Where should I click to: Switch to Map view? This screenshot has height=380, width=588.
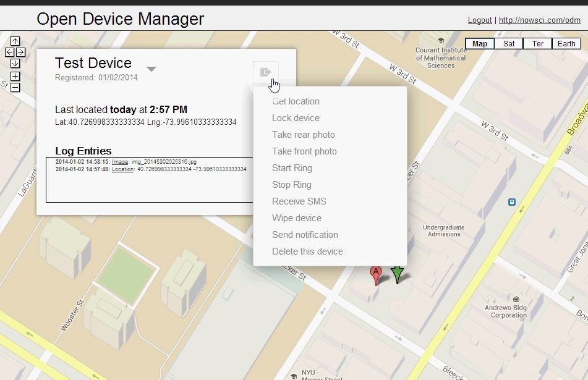[x=480, y=44]
